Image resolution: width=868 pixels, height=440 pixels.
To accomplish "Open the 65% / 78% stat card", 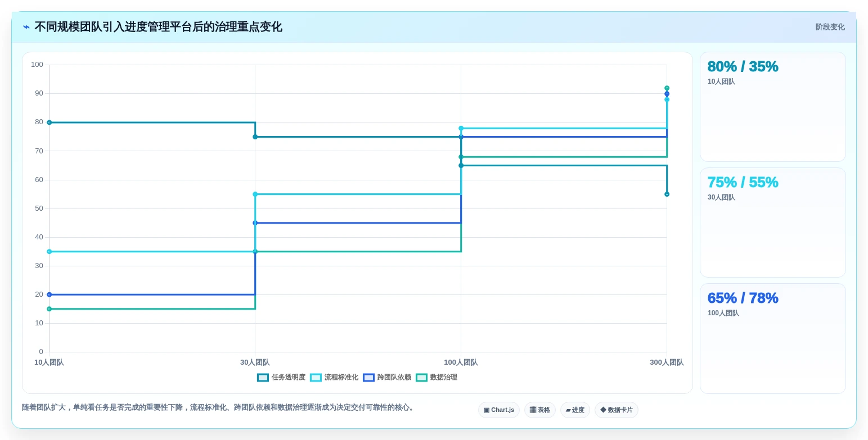I will [773, 338].
